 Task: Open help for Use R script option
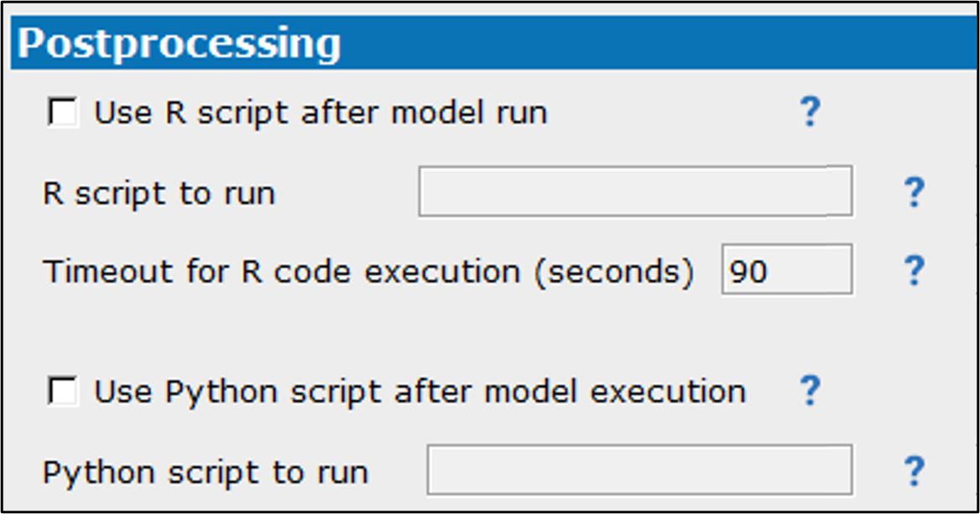click(x=810, y=112)
